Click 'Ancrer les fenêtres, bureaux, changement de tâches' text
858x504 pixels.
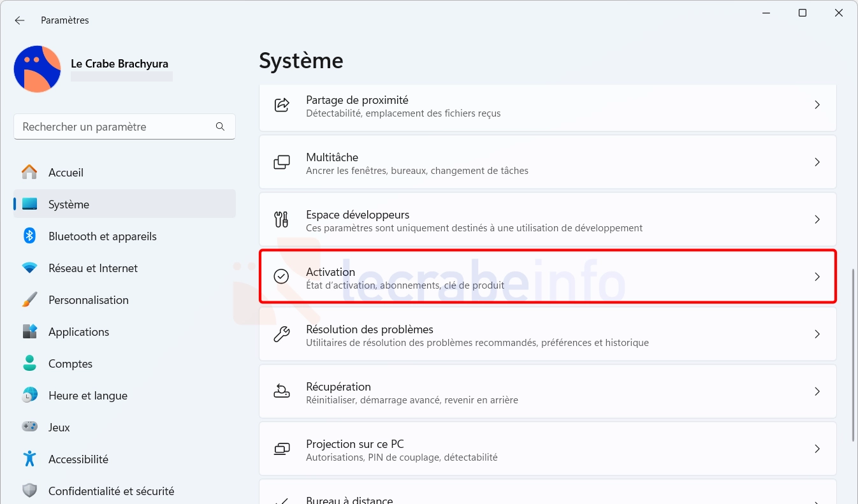pos(417,171)
